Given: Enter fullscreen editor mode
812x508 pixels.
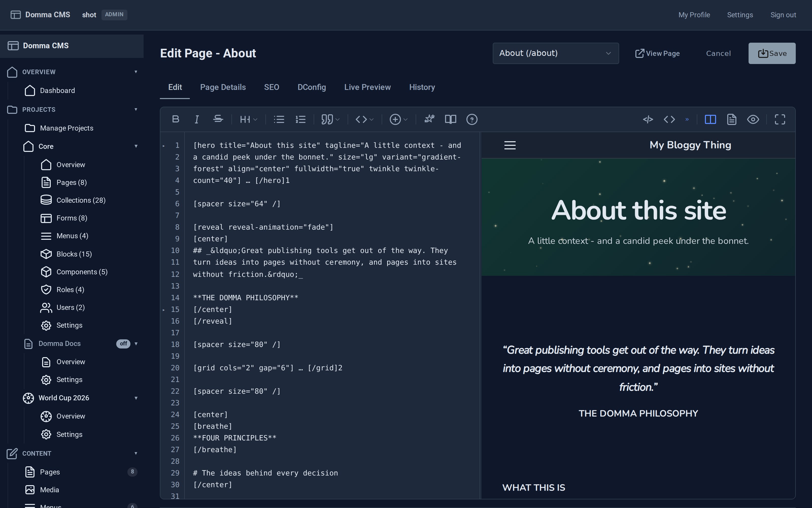Looking at the screenshot, I should pos(780,119).
